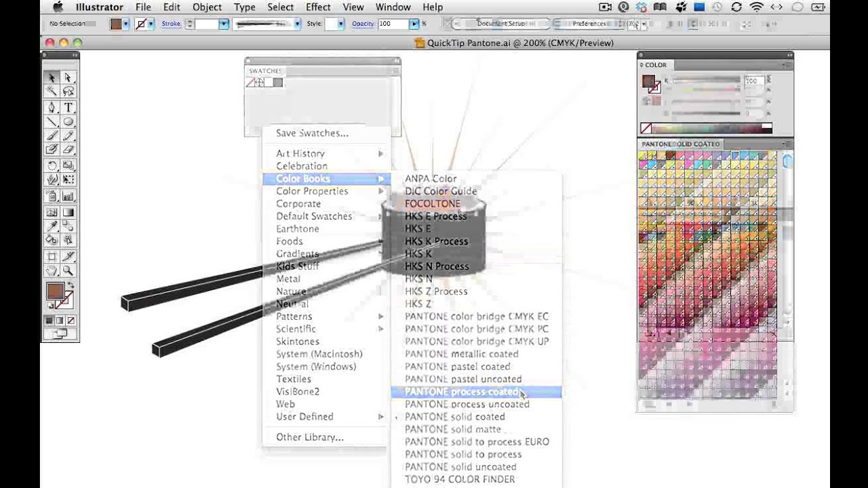Image resolution: width=868 pixels, height=488 pixels.
Task: Choose FOCOLTONE color book
Action: (x=476, y=203)
